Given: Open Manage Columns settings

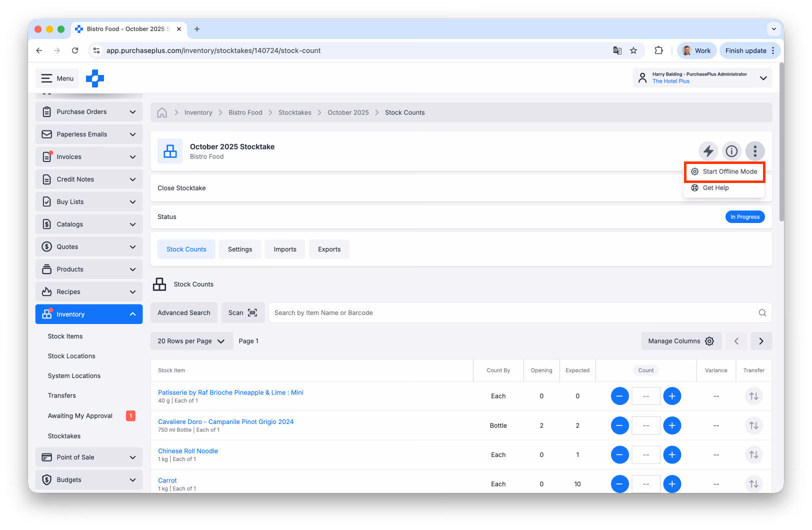Looking at the screenshot, I should point(681,341).
